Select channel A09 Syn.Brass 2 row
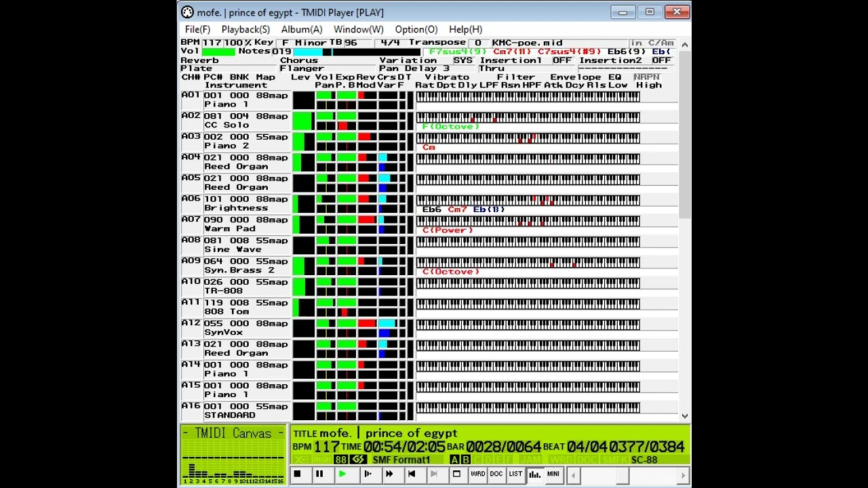 [429, 266]
